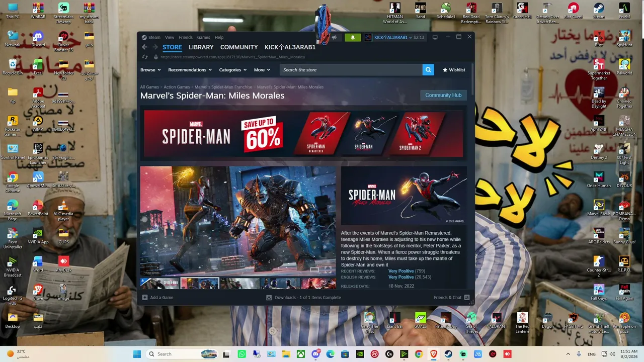Open the Help menu

219,37
